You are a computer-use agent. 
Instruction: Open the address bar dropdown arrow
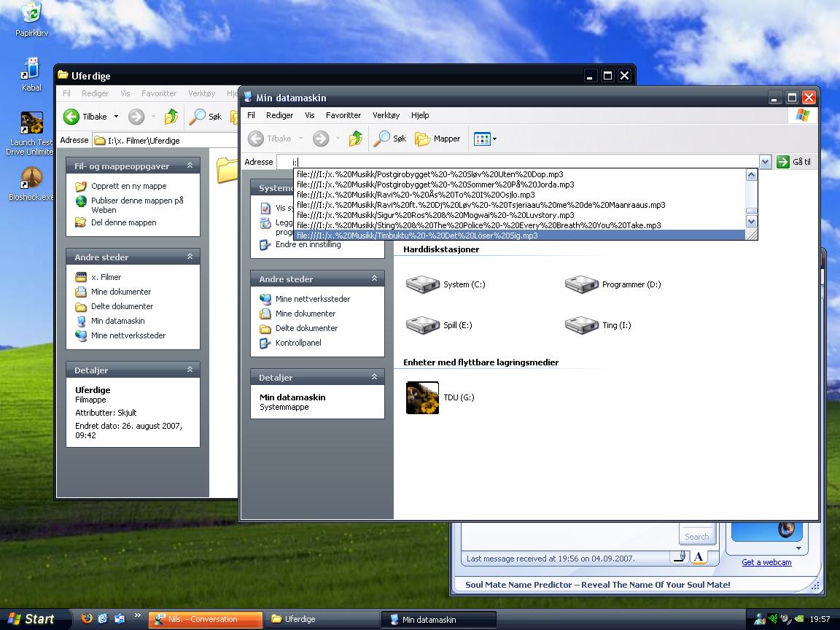point(765,162)
